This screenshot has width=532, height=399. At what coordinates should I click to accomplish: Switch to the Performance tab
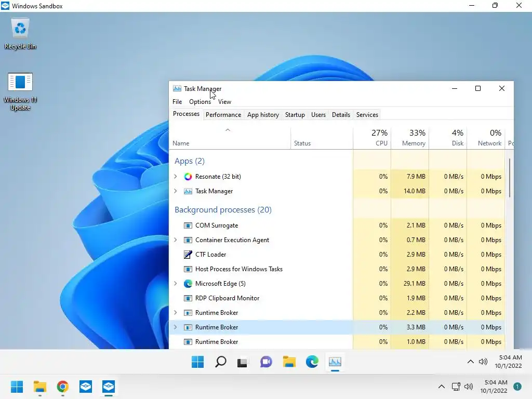[223, 115]
